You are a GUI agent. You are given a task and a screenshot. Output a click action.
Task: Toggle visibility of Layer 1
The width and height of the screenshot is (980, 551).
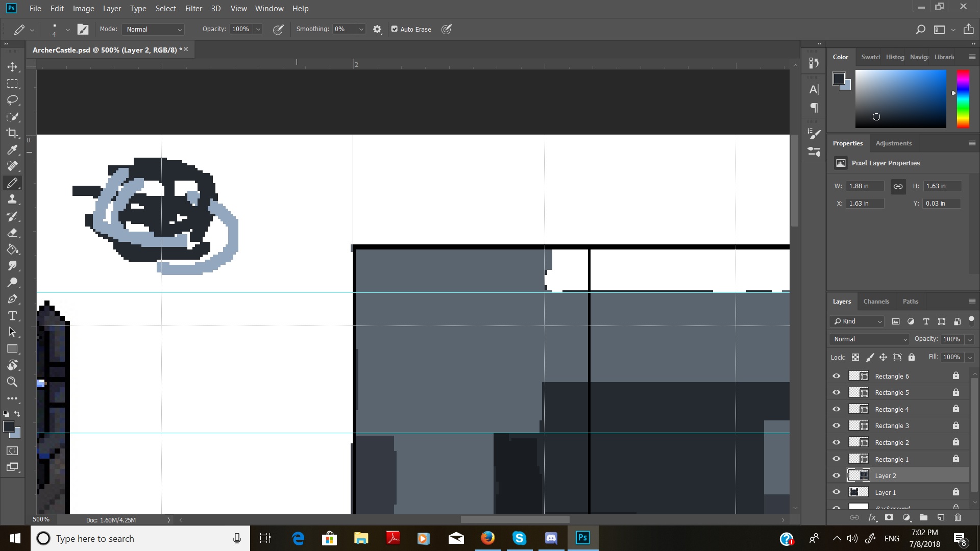coord(836,492)
